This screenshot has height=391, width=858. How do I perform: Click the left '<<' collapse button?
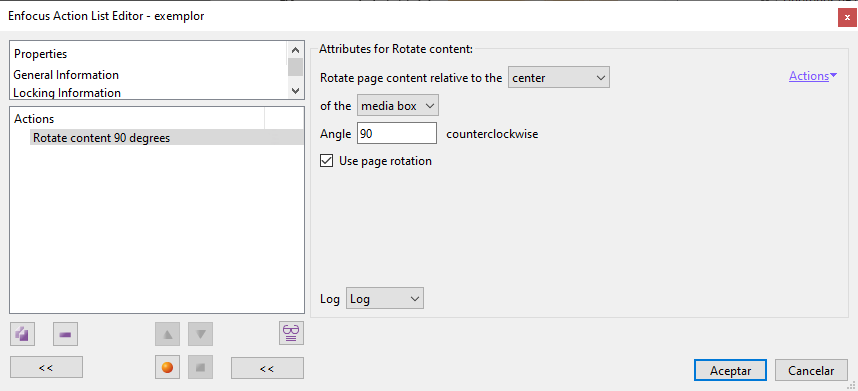47,367
